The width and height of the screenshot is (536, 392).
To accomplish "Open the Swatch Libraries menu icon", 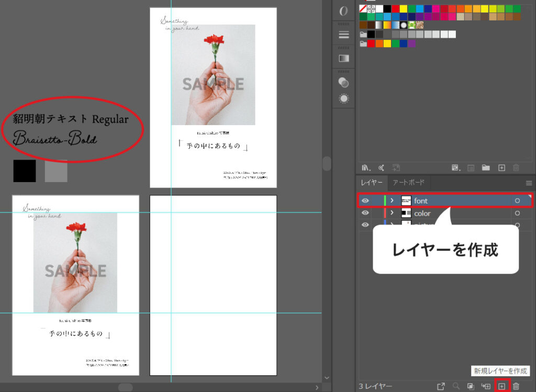I will [366, 167].
